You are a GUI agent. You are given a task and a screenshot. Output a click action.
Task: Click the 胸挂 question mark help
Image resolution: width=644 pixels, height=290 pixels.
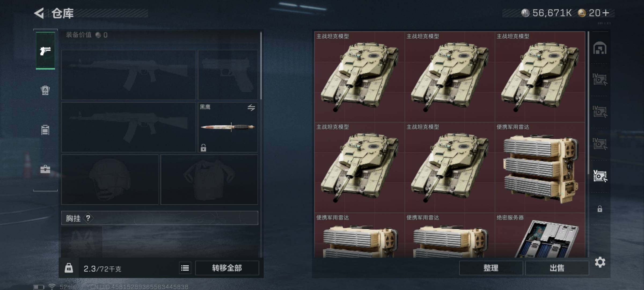(88, 218)
